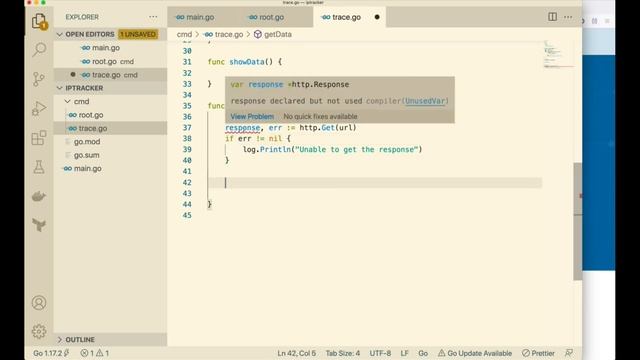Screen dimensions: 640x360
Task: Select trace.go cmd under Open Editors
Action: (110, 75)
